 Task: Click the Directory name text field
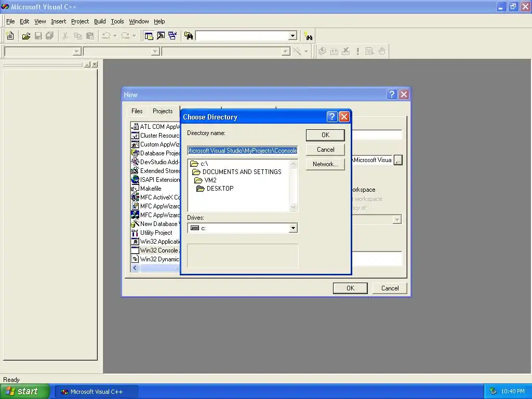242,151
